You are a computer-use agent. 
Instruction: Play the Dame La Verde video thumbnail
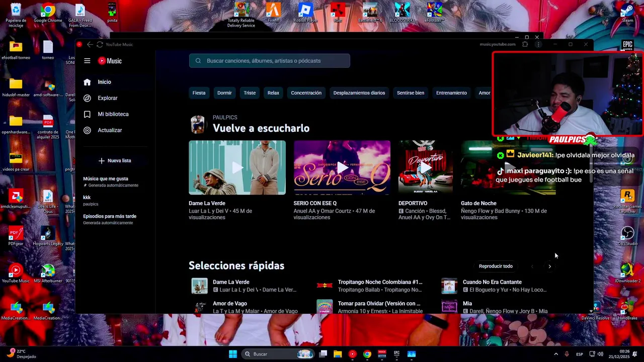[237, 167]
